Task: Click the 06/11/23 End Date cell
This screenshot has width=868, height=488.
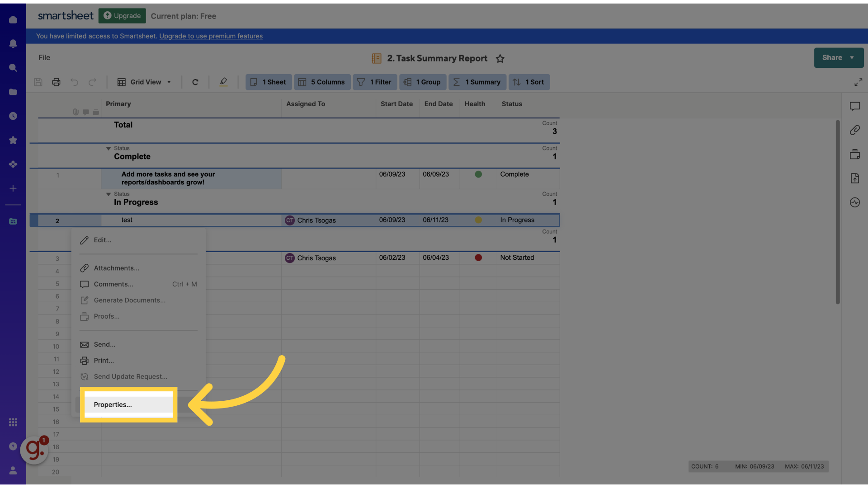Action: coord(439,220)
